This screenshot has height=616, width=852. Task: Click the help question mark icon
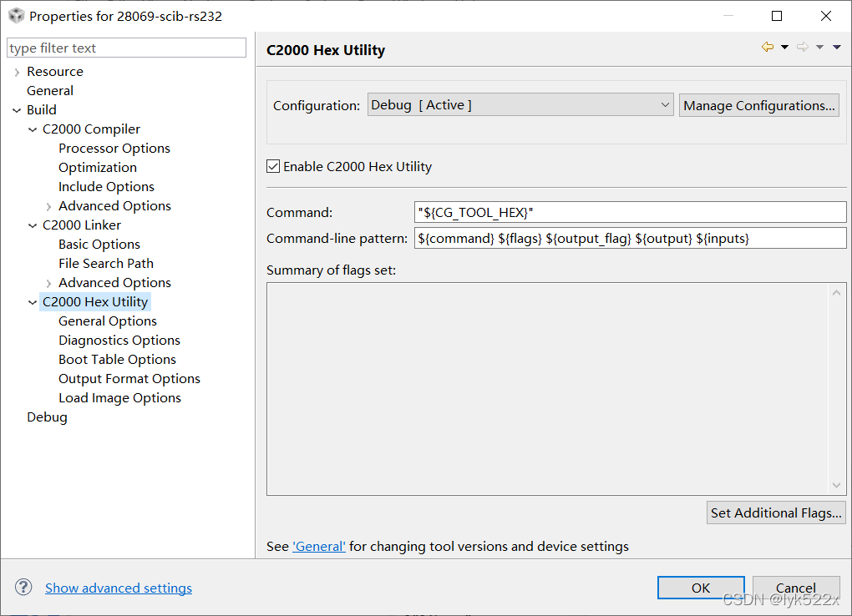click(x=23, y=587)
